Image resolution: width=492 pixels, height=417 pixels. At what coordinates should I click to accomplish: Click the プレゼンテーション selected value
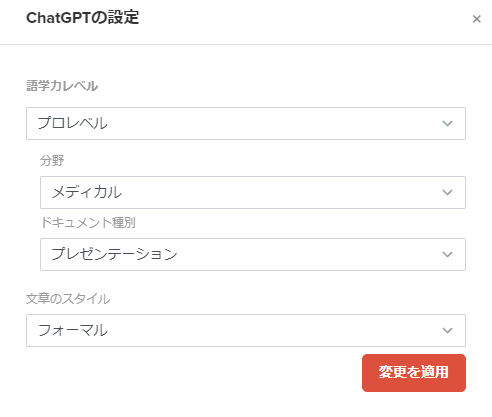click(114, 254)
